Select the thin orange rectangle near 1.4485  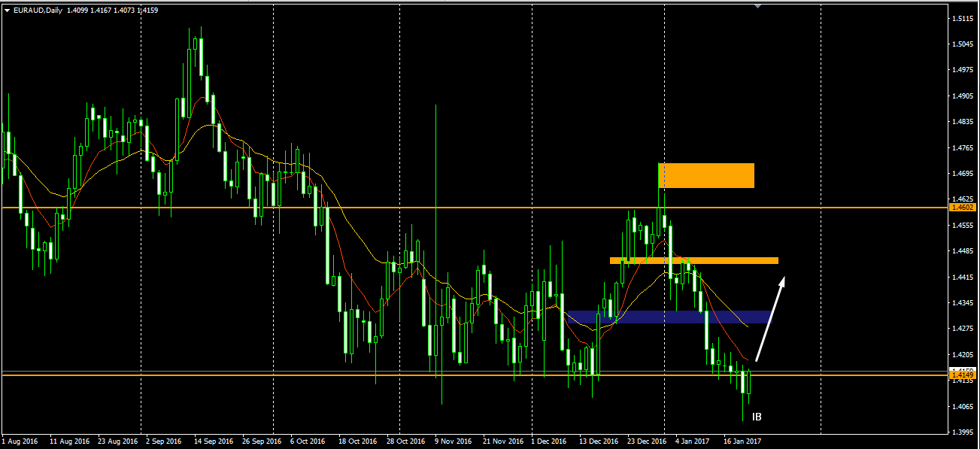pos(693,261)
